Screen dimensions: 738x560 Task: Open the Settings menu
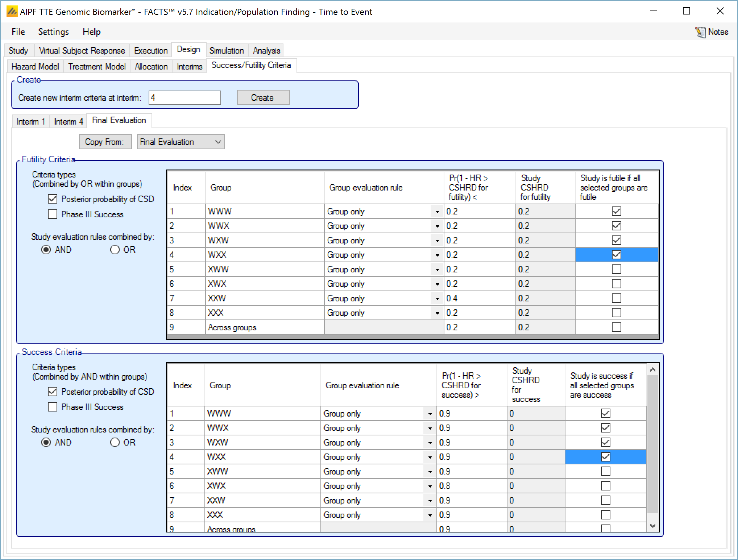pos(53,32)
